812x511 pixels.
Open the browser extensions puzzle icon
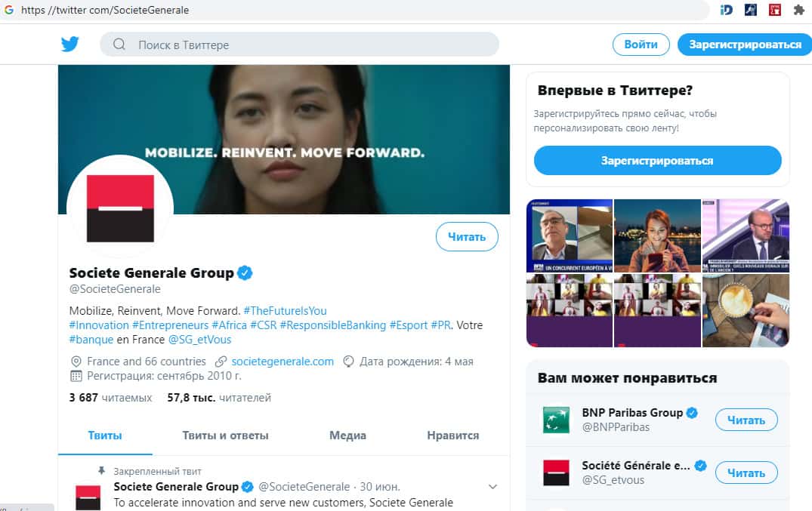(798, 10)
